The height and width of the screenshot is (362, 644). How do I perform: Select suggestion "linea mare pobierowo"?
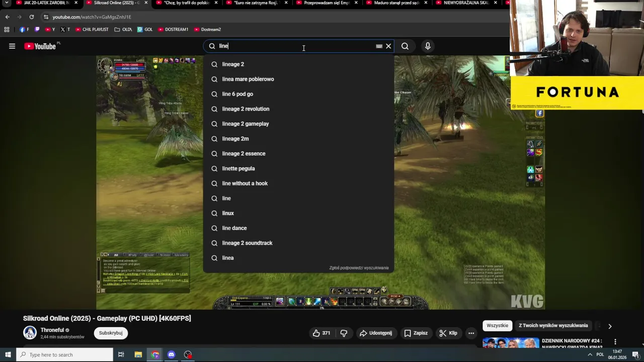(x=298, y=79)
